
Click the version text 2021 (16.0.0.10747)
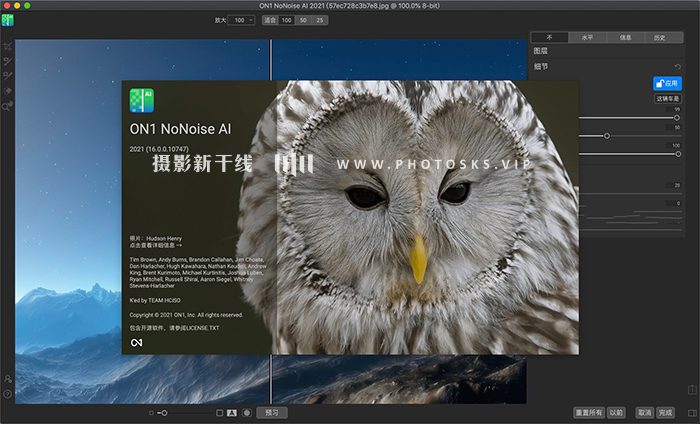tap(159, 149)
